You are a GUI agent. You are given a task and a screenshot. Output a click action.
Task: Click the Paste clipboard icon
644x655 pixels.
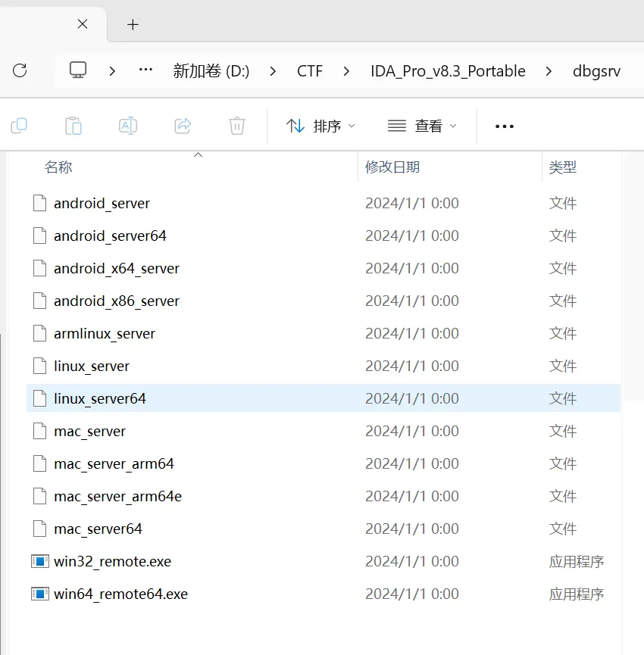pyautogui.click(x=73, y=126)
